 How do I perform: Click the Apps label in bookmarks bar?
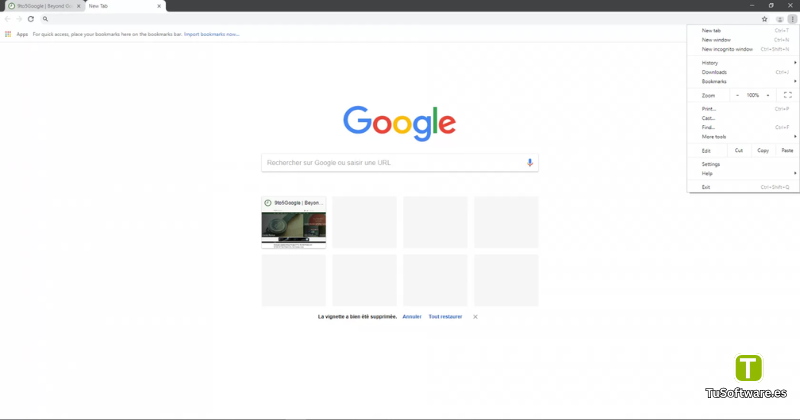point(22,34)
